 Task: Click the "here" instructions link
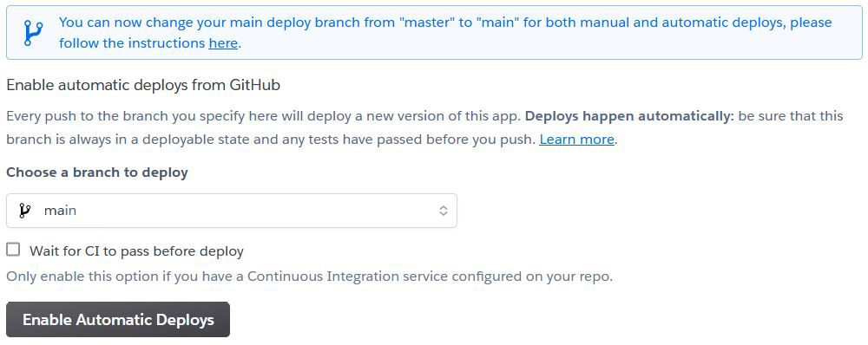pyautogui.click(x=223, y=43)
